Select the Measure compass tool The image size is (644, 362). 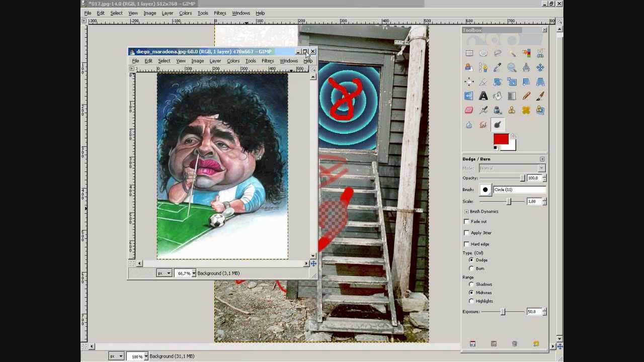tap(526, 67)
